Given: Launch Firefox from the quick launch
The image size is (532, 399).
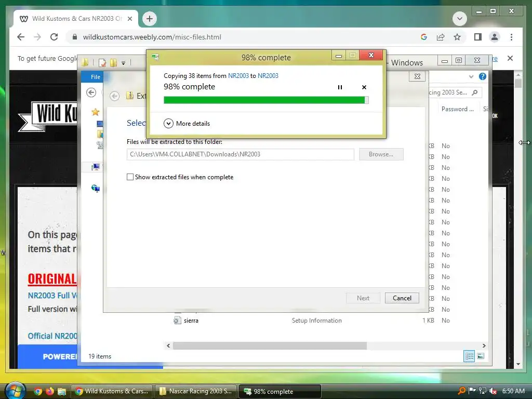Looking at the screenshot, I should 49,391.
